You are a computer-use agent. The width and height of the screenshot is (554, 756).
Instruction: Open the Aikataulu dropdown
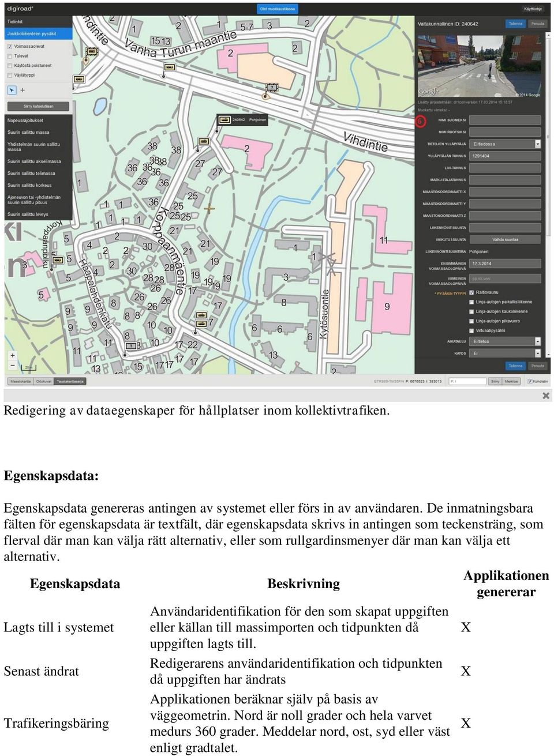tap(506, 341)
